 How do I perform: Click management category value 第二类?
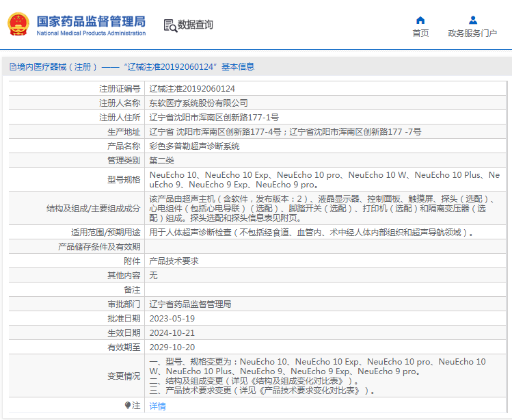point(161,161)
